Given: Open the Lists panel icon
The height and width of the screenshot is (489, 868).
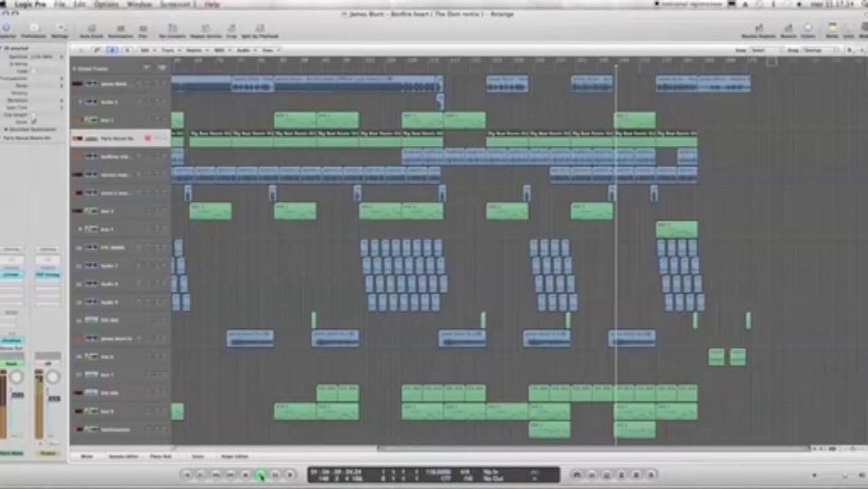Looking at the screenshot, I should (848, 30).
